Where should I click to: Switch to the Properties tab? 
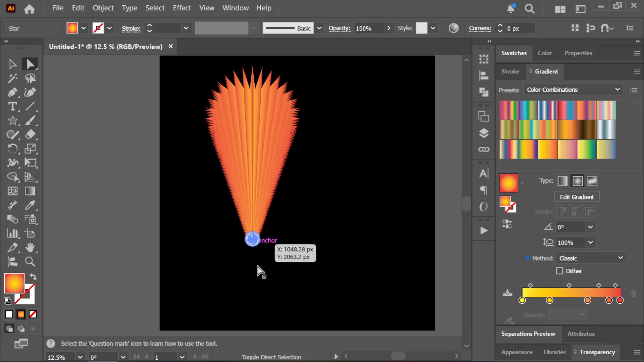pyautogui.click(x=578, y=53)
